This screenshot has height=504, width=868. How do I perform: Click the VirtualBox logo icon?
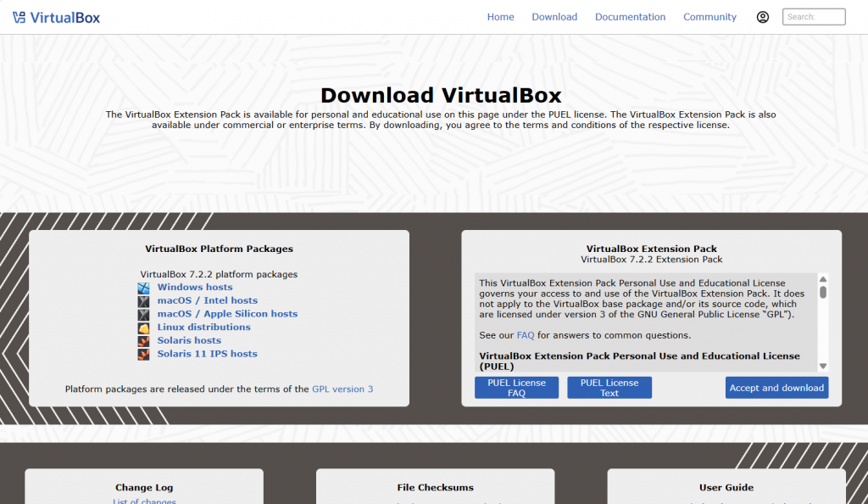coord(19,18)
